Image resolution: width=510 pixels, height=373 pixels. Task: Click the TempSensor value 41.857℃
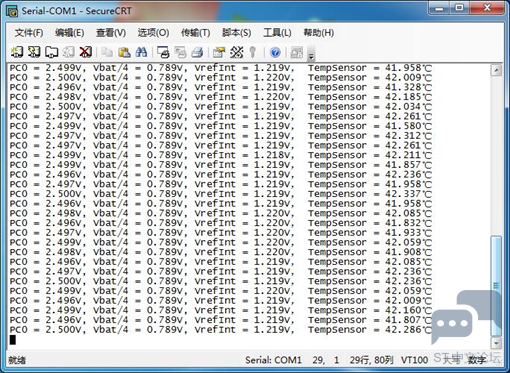click(408, 165)
